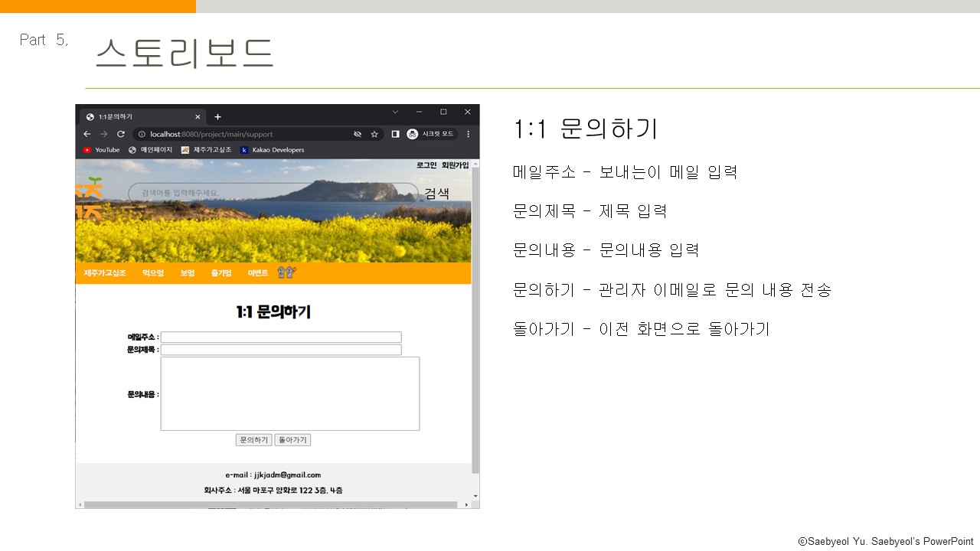Click the site info icon before localhost
980x551 pixels.
142,134
